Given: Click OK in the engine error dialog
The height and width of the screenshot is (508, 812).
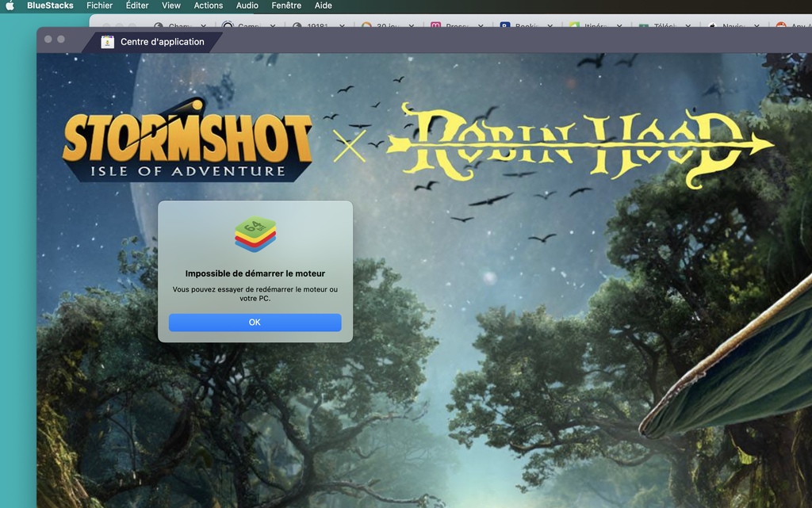Looking at the screenshot, I should (255, 323).
